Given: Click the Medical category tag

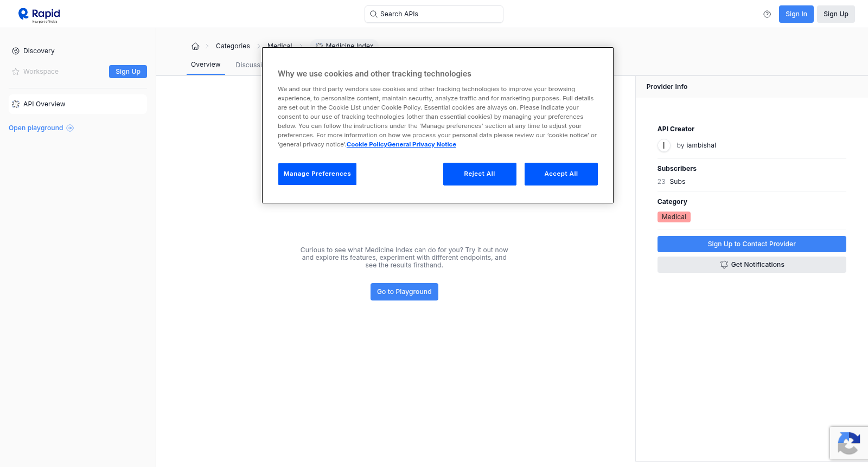Looking at the screenshot, I should pos(674,217).
